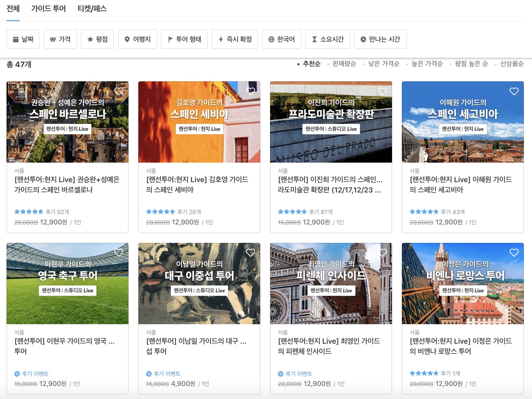Switch to the 티켓/패스 tab
Viewport: 532px width, 399px height.
[x=92, y=9]
